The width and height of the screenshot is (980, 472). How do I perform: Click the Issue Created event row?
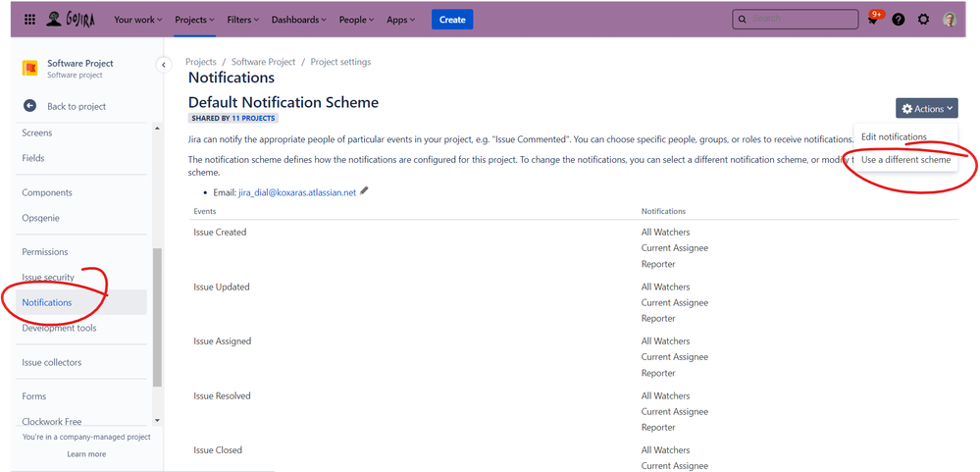(x=573, y=247)
